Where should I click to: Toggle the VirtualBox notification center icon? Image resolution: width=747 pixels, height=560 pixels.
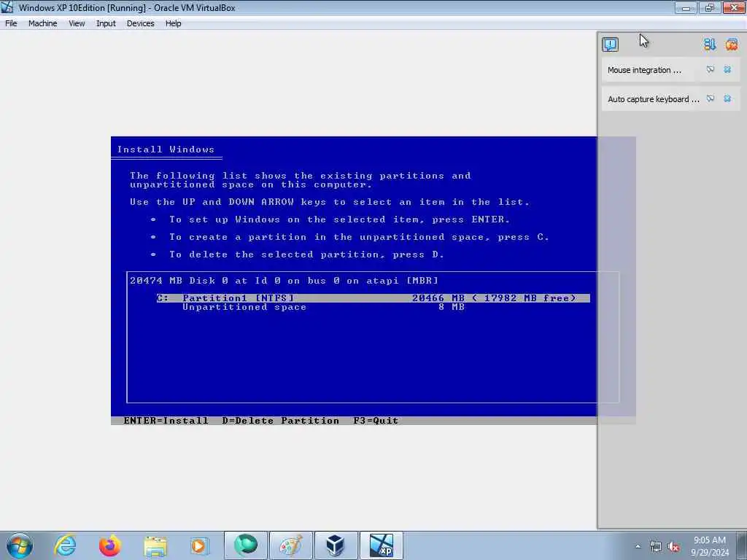(x=610, y=44)
